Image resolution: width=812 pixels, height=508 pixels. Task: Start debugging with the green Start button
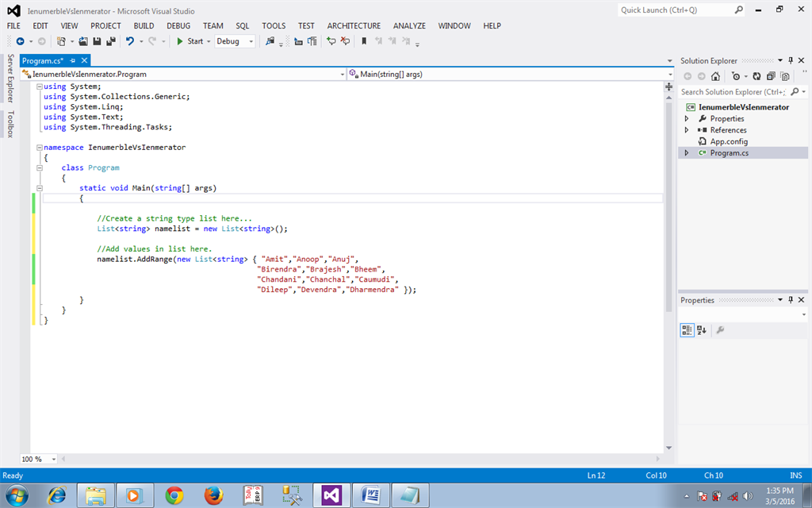point(179,40)
